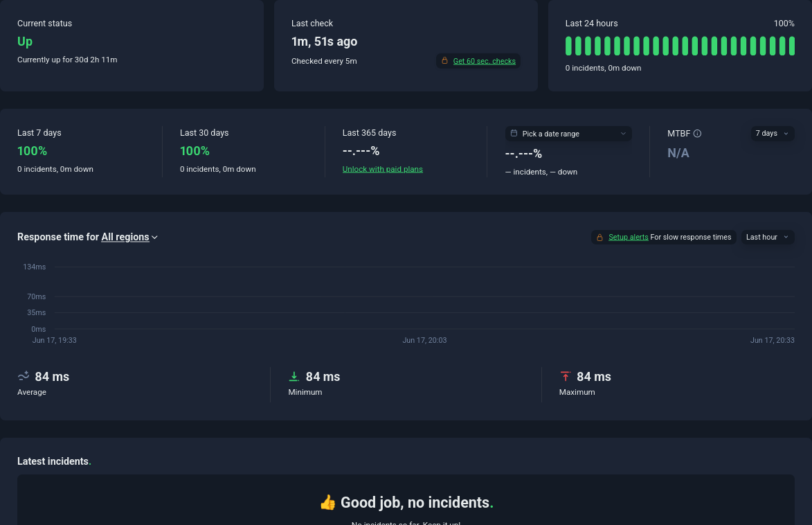Click the 100% label above 24 hours chart
The image size is (812, 525).
coord(784,24)
